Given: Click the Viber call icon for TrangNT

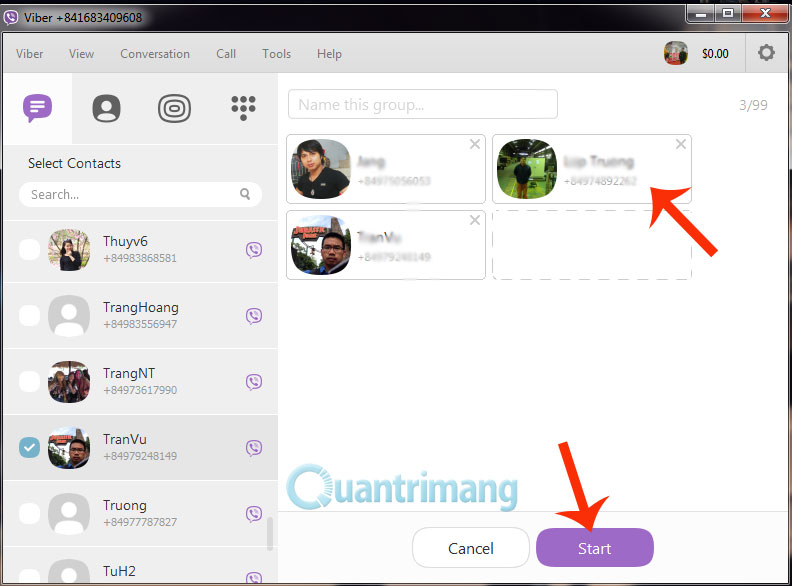Looking at the screenshot, I should click(x=254, y=381).
